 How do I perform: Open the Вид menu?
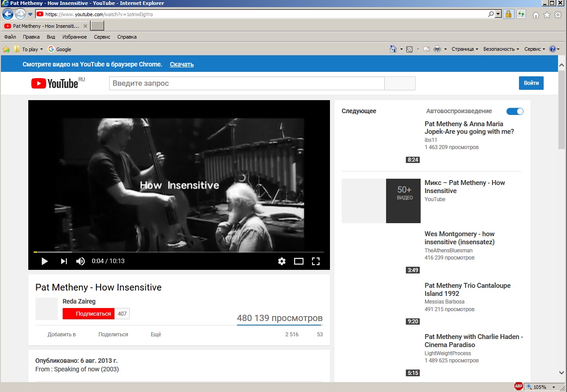pos(51,37)
